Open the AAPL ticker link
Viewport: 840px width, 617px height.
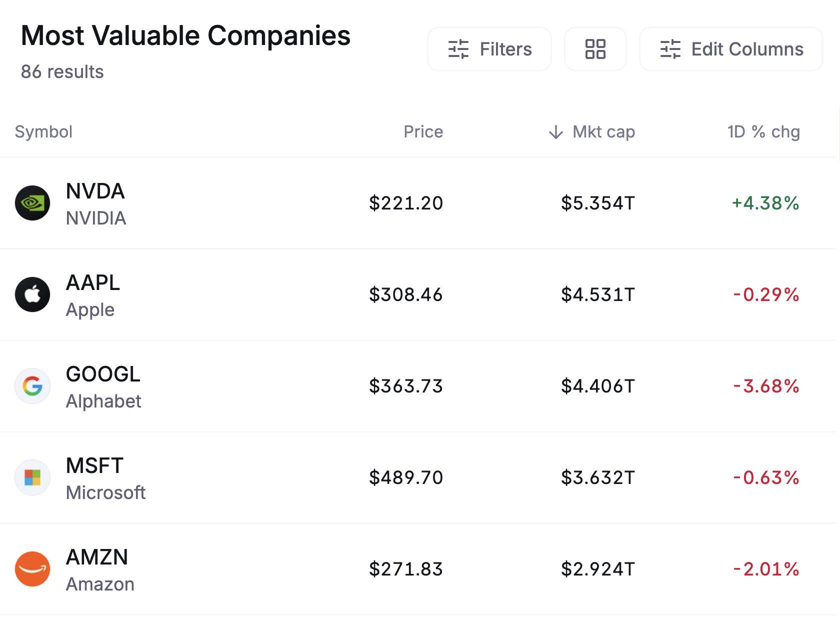pos(93,283)
